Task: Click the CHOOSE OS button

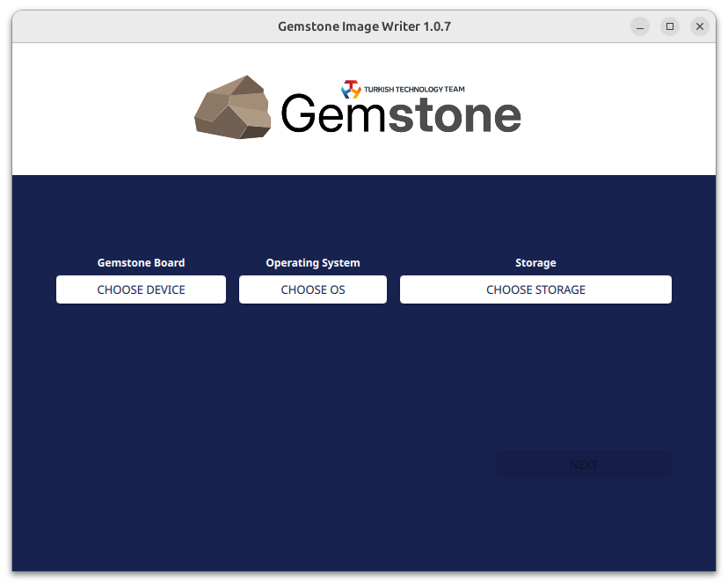Action: click(x=313, y=289)
